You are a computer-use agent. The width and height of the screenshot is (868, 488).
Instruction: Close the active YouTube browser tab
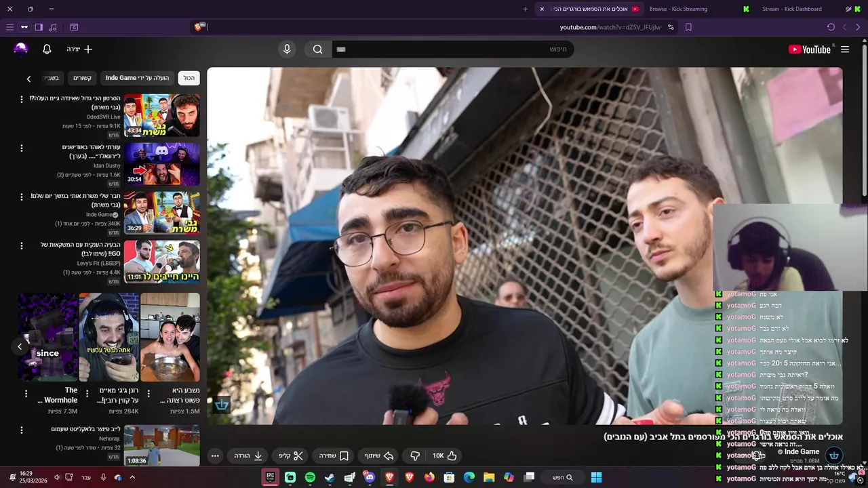(x=541, y=9)
